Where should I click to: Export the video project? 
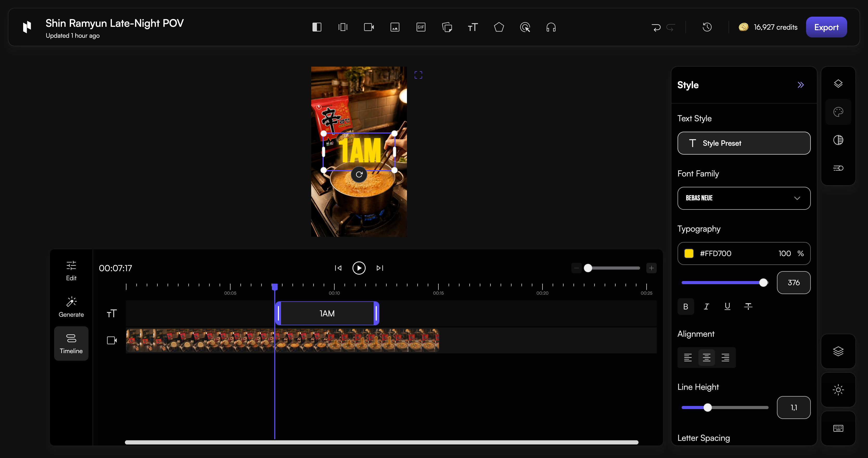pos(826,27)
